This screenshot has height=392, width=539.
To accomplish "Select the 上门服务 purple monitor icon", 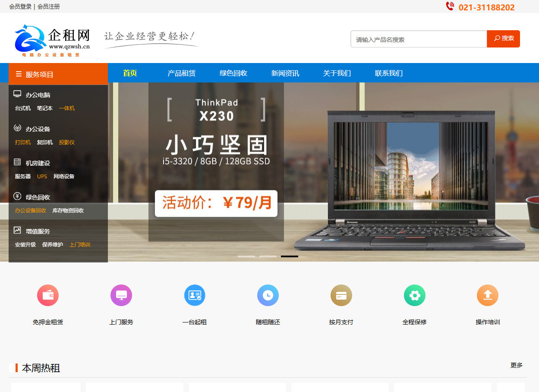I will 121,295.
